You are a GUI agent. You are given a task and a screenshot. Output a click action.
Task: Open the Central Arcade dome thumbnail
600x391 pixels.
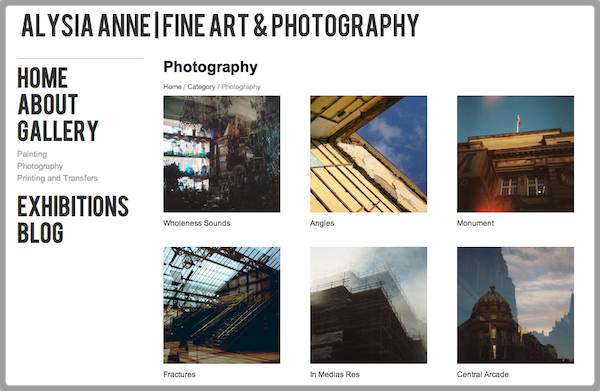[515, 305]
